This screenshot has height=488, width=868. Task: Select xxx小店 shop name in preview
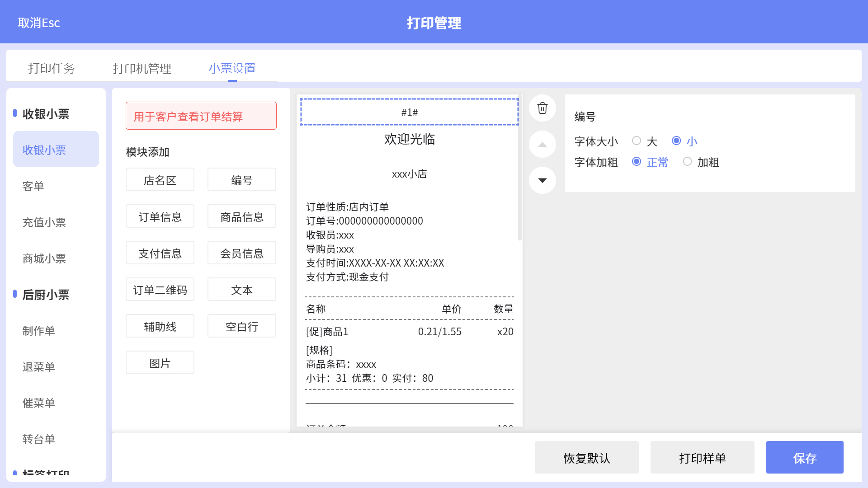tap(409, 174)
